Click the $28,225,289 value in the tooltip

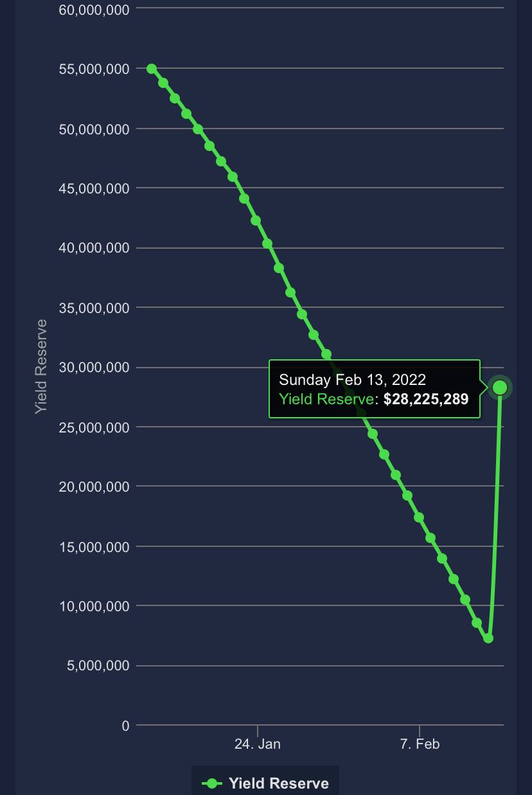426,399
